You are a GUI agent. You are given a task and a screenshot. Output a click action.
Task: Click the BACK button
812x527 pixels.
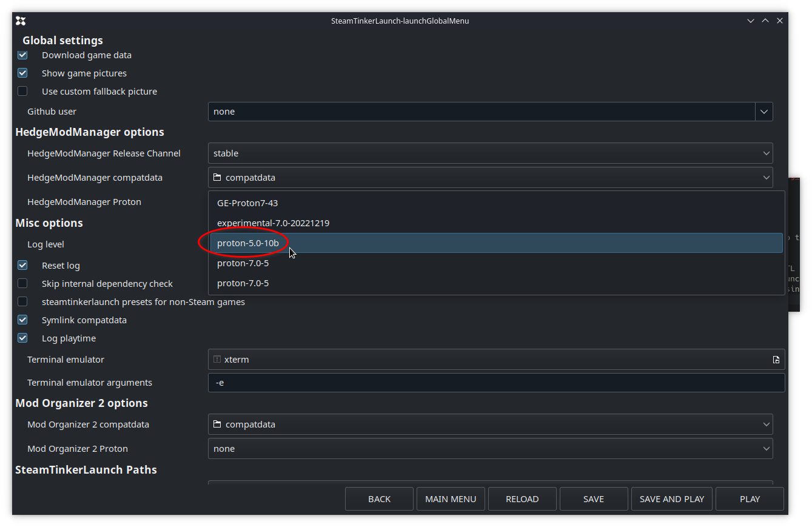379,499
